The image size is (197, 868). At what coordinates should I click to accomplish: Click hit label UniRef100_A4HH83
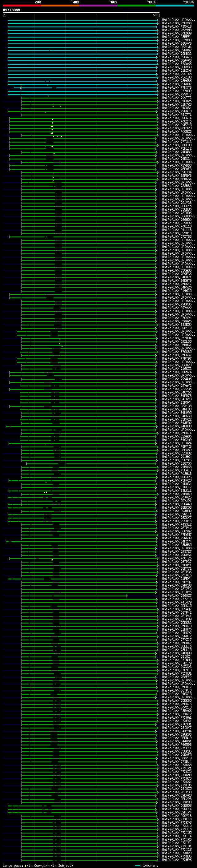[x=177, y=426]
